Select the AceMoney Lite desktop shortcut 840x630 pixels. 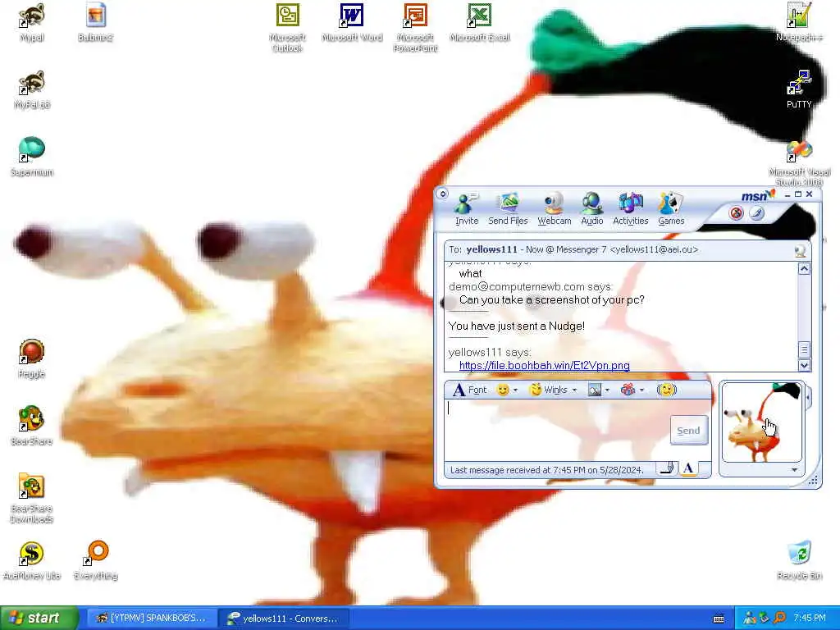point(32,560)
